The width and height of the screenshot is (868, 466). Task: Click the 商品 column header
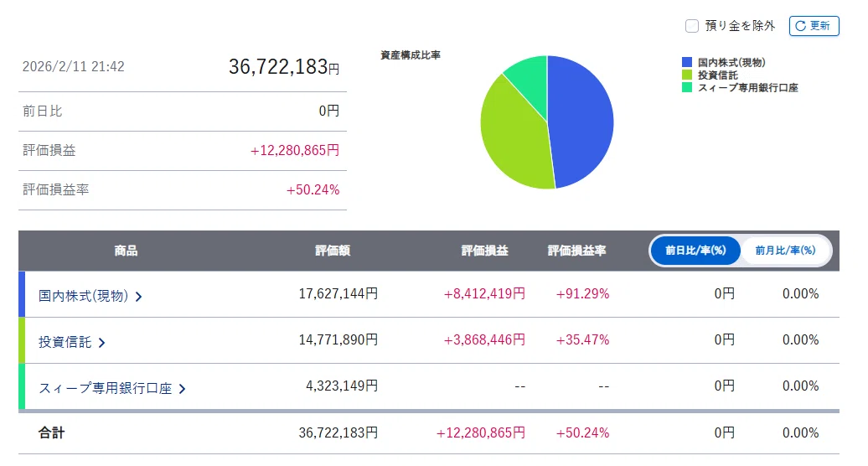pos(126,251)
